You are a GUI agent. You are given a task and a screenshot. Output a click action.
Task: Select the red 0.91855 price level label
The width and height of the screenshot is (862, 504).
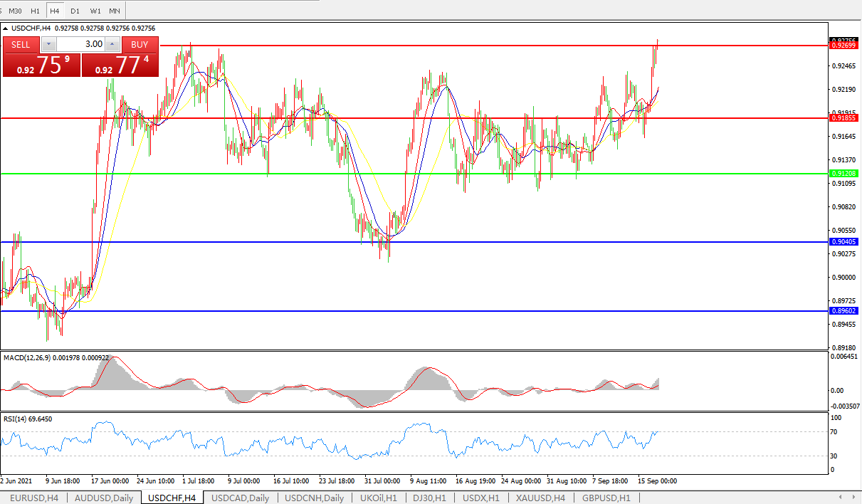pyautogui.click(x=844, y=118)
